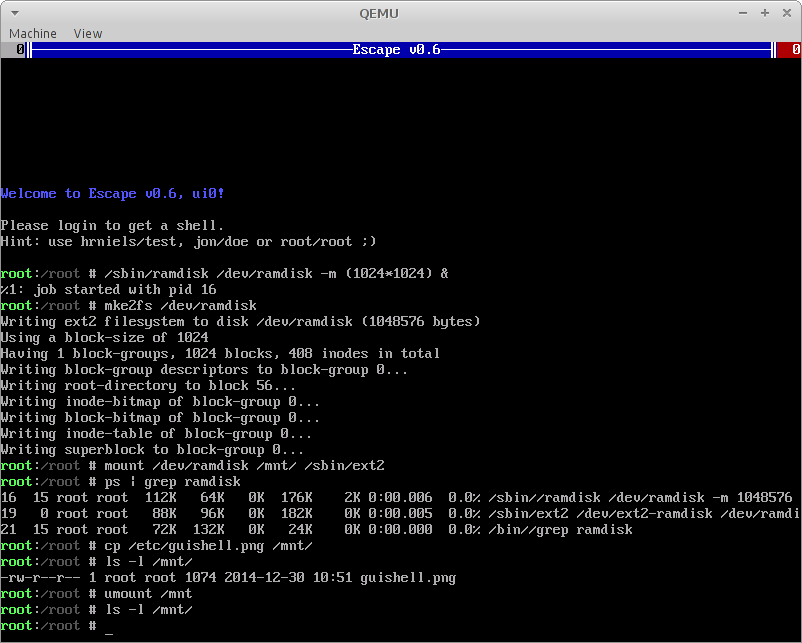Click the last 'ls -l /mnt/' command

point(148,610)
